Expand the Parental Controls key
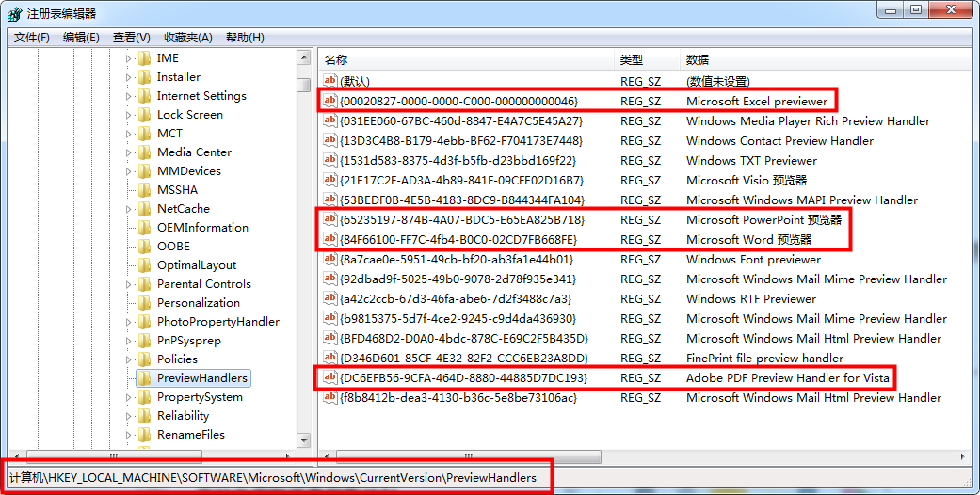 (128, 284)
